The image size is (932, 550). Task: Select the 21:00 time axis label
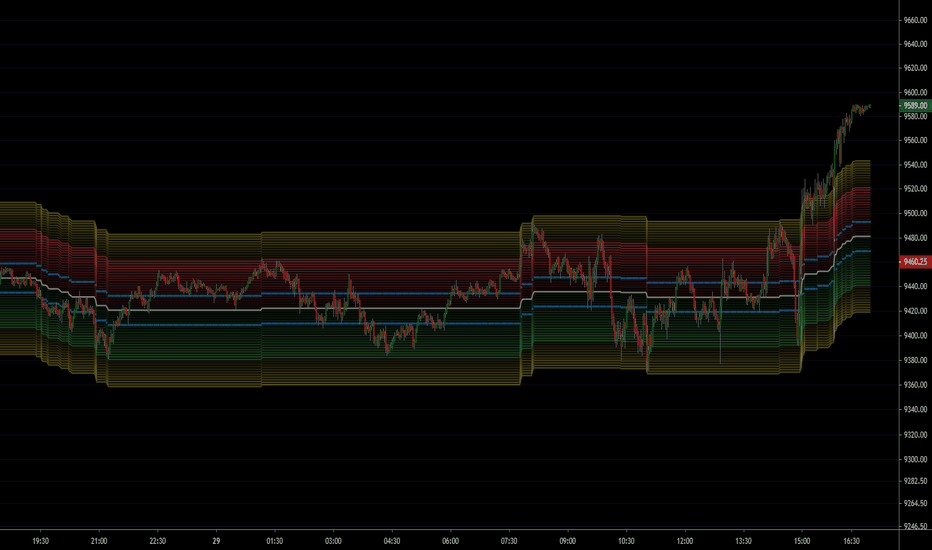(99, 541)
